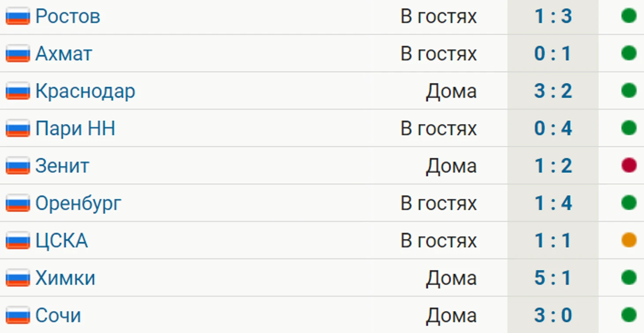644x333 pixels.
Task: View the 0 : 4 match result
Action: click(x=553, y=128)
